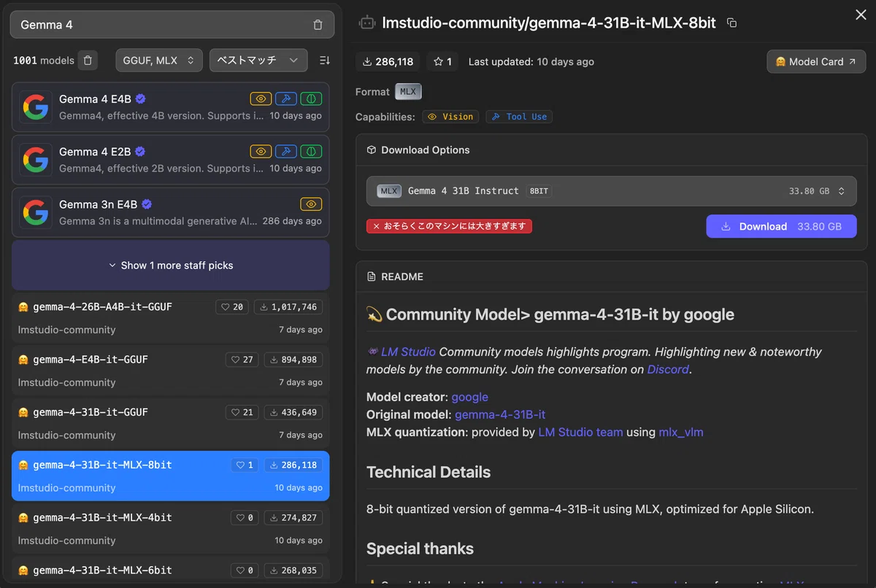Click the 274,827 downloads counter
The image size is (876, 588).
click(x=293, y=517)
